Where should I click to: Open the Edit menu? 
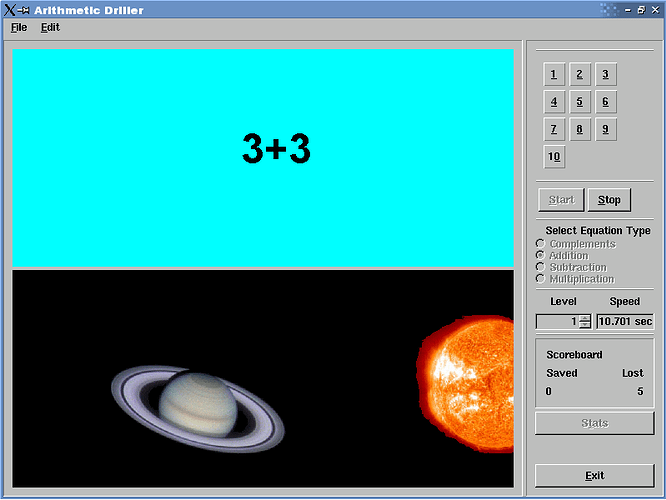50,28
